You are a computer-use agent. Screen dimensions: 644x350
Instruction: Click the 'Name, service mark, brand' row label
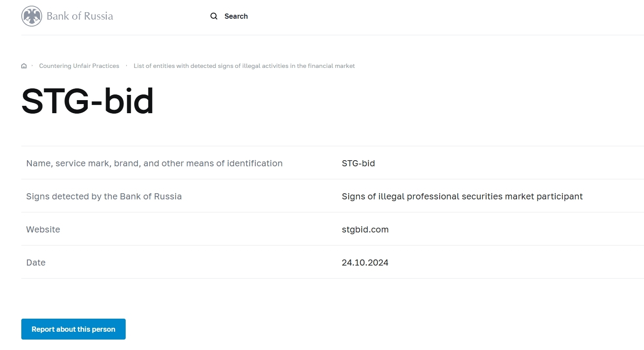click(154, 163)
